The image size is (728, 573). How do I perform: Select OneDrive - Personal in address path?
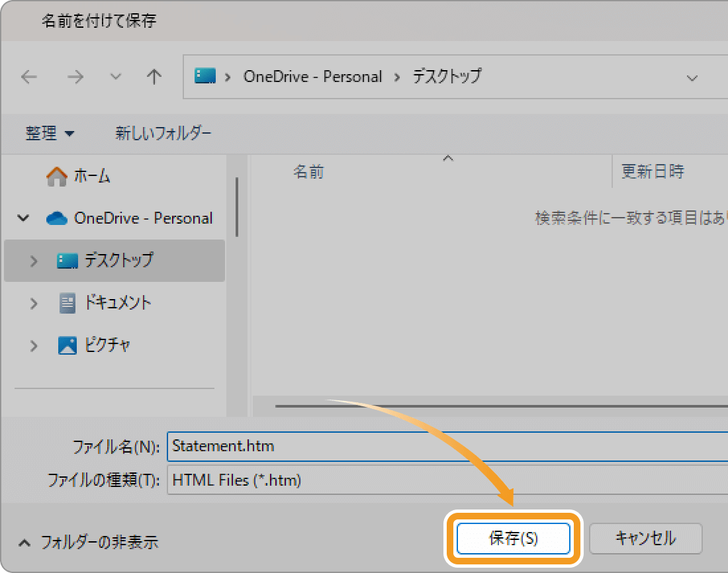pos(312,77)
